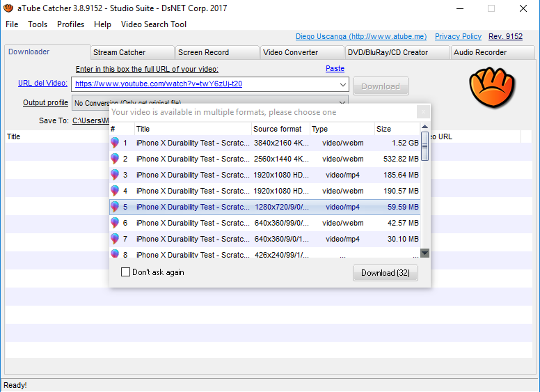Select the 1280x720 video/mp4 row
This screenshot has height=392, width=540.
265,207
